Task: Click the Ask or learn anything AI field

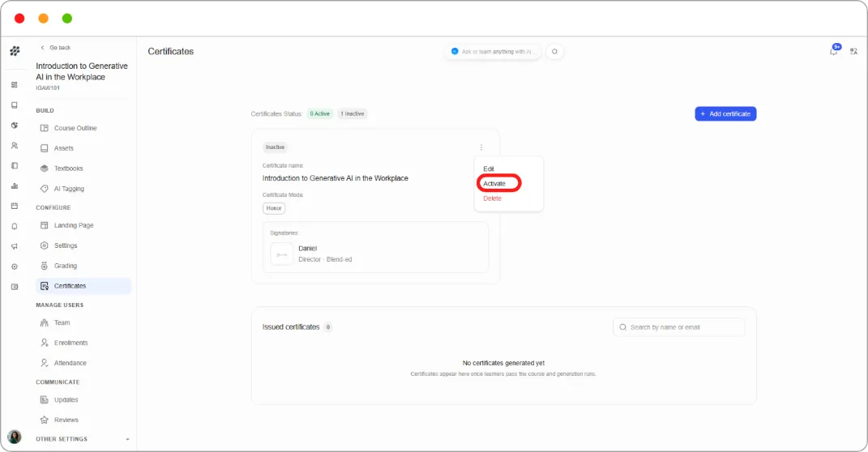Action: (x=494, y=52)
